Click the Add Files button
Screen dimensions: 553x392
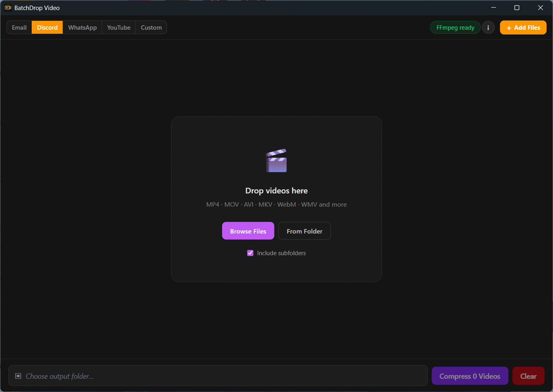[x=523, y=28]
